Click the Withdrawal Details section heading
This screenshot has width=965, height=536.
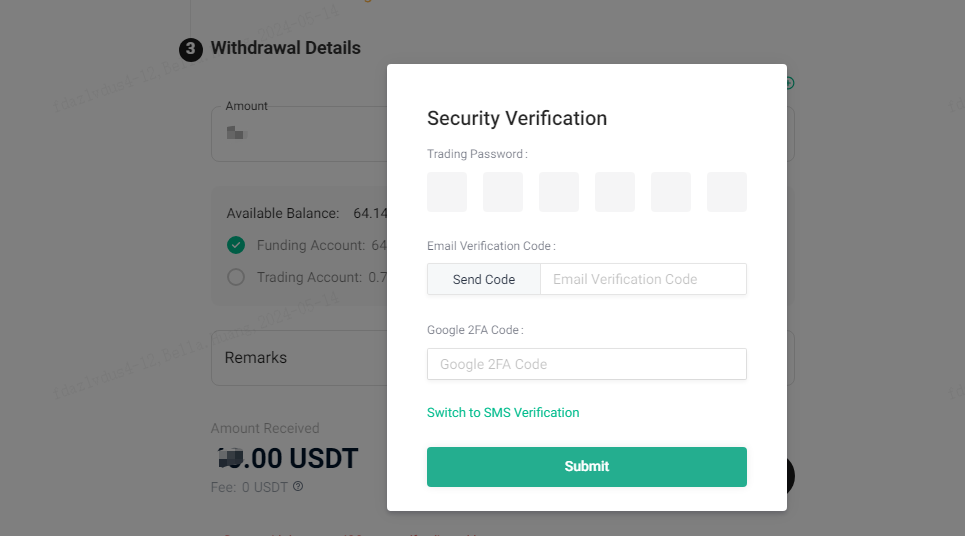286,48
